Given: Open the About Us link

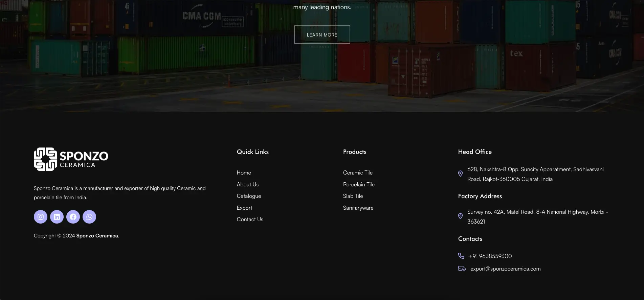Looking at the screenshot, I should click(247, 185).
